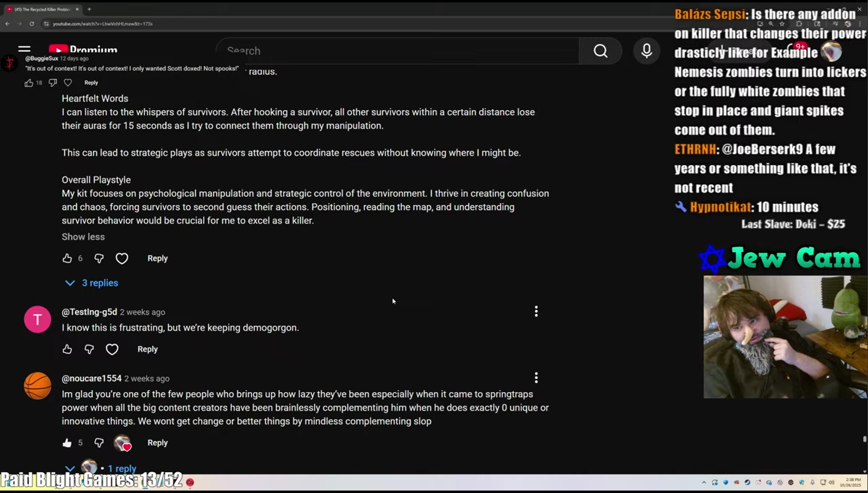
Task: Click the page vertical scrollbar thumb
Action: 864,439
